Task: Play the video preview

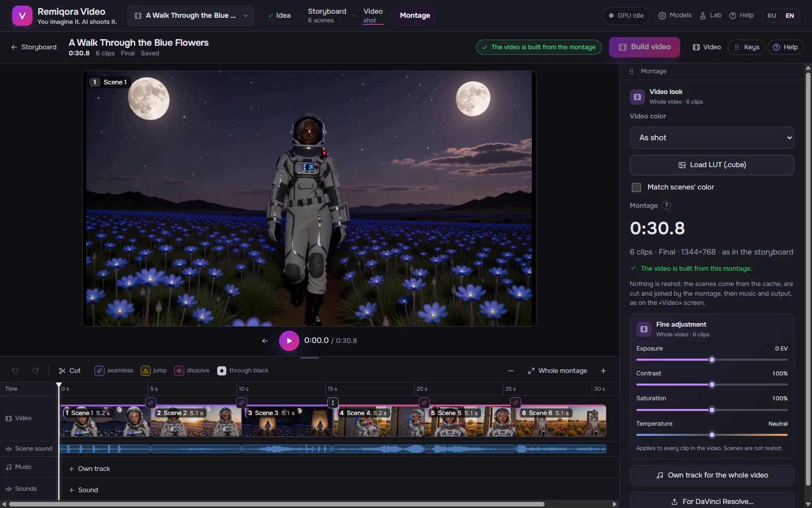Action: tap(289, 341)
